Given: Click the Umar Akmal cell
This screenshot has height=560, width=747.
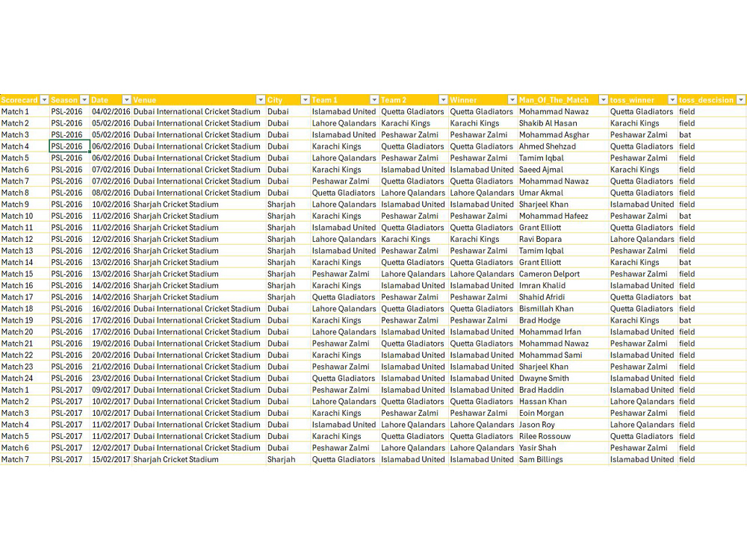Looking at the screenshot, I should 562,193.
